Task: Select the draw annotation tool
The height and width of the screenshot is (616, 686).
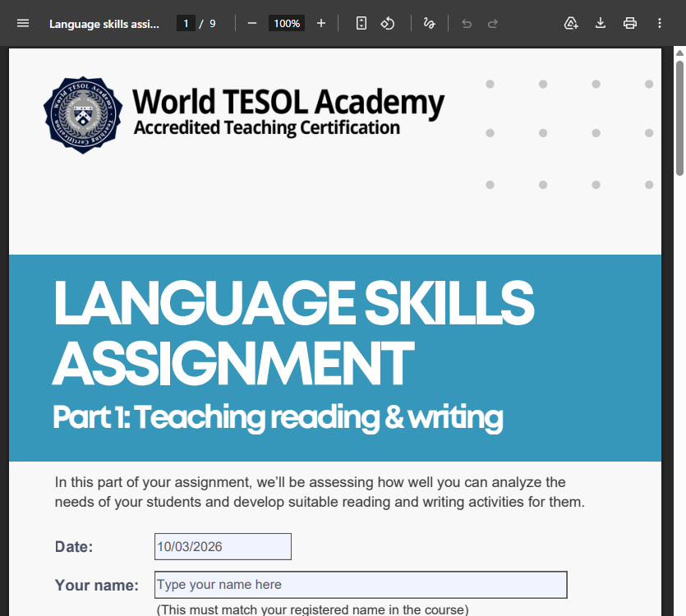Action: (x=429, y=23)
